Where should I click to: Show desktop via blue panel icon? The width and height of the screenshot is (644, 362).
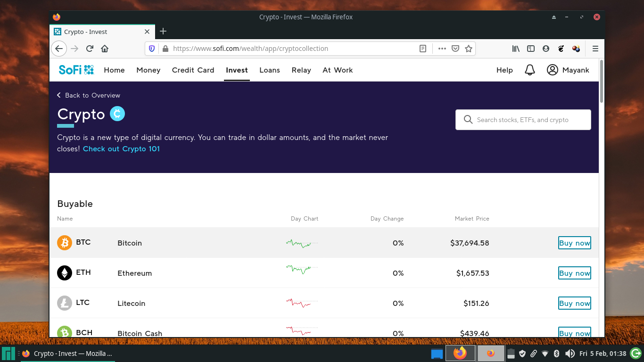click(x=437, y=354)
